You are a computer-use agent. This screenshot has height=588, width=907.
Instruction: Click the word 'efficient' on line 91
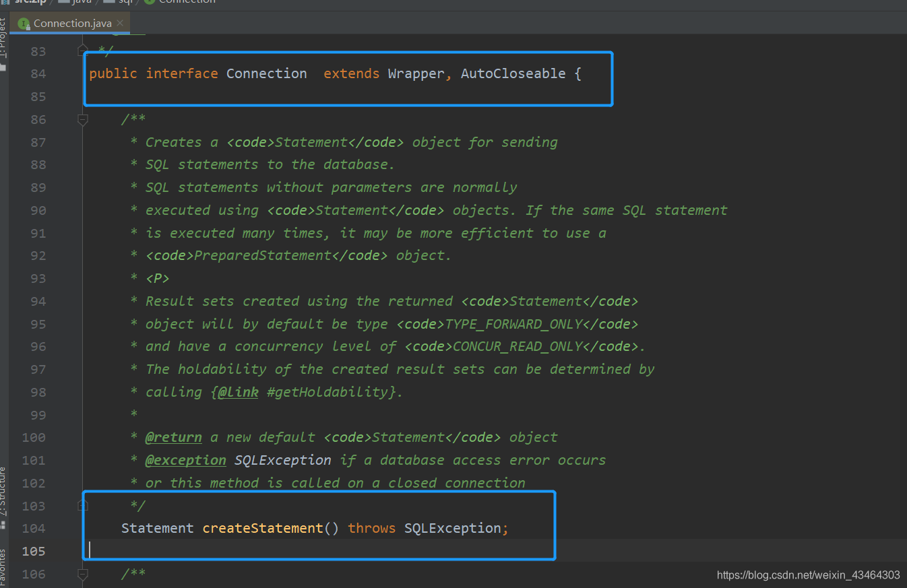click(497, 233)
